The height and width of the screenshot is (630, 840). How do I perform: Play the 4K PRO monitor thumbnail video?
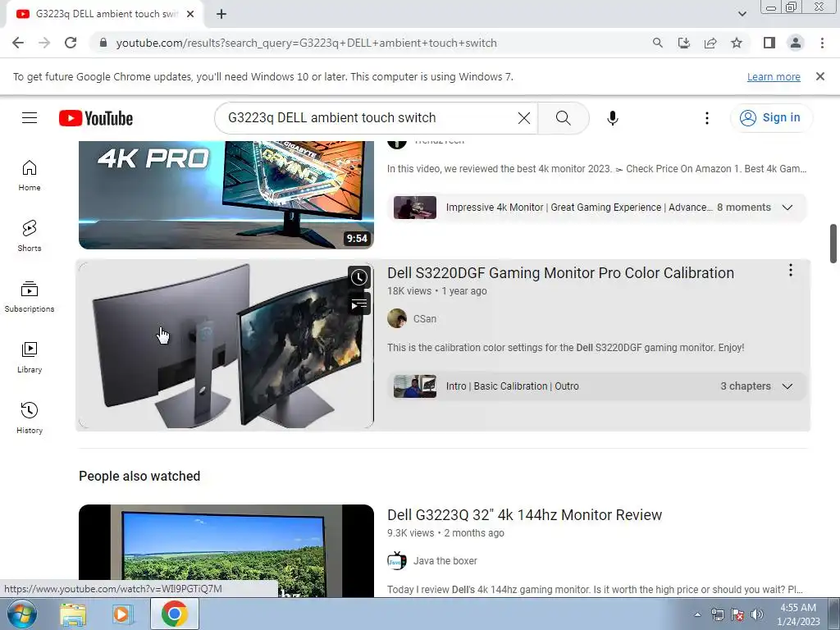coord(226,195)
